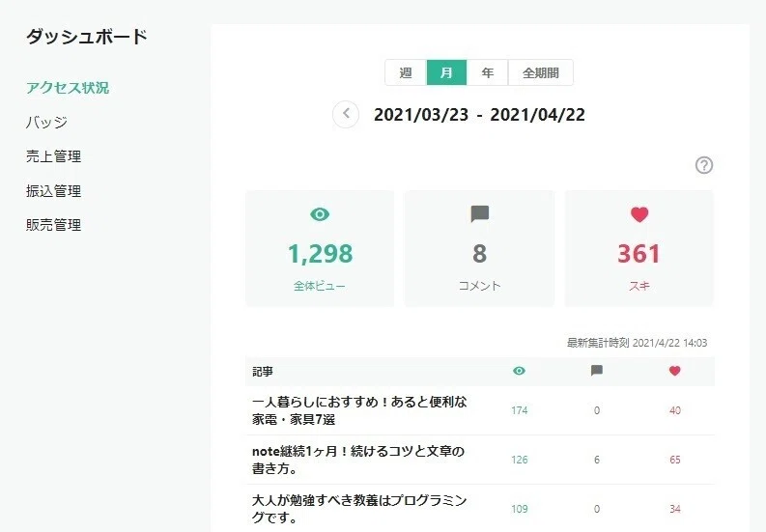Open article note継続1ヶ月！続けるコツと文章の書き方
This screenshot has width=766, height=532.
(358, 460)
